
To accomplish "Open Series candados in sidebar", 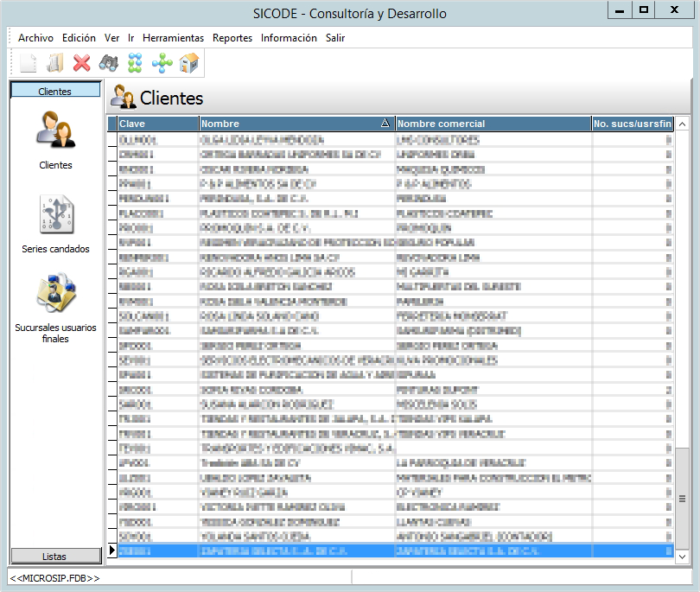I will tap(55, 214).
